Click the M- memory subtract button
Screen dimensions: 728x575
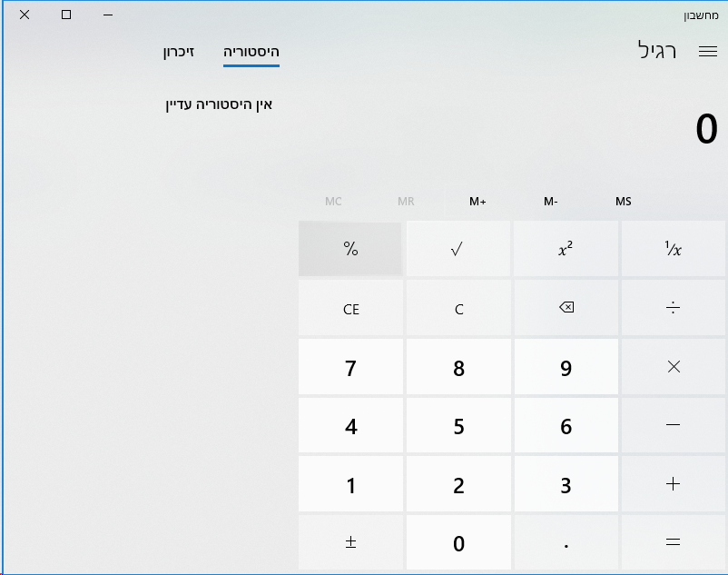pyautogui.click(x=551, y=201)
